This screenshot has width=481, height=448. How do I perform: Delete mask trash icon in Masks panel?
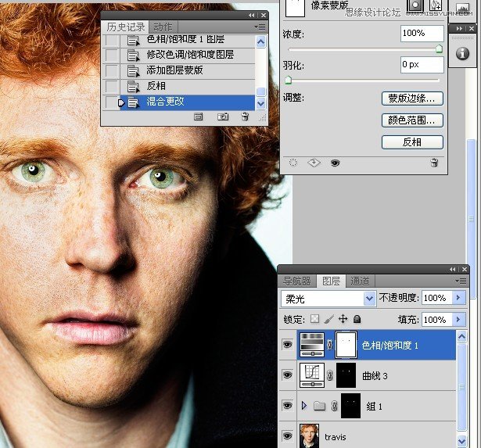[x=434, y=163]
